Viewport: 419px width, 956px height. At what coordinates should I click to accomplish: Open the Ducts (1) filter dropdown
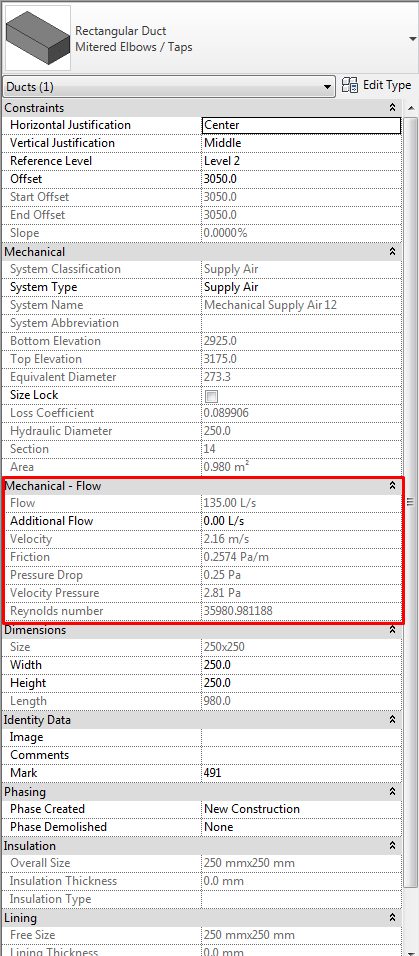coord(169,87)
